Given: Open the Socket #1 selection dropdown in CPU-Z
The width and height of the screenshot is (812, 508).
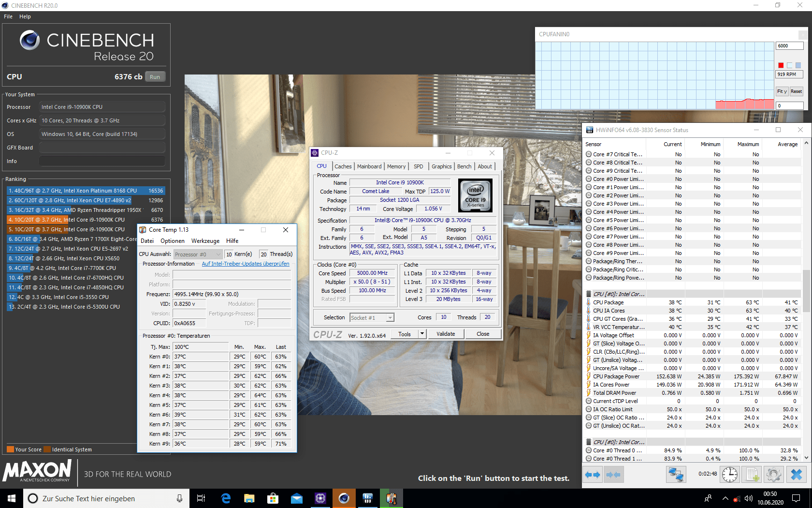Looking at the screenshot, I should [372, 317].
